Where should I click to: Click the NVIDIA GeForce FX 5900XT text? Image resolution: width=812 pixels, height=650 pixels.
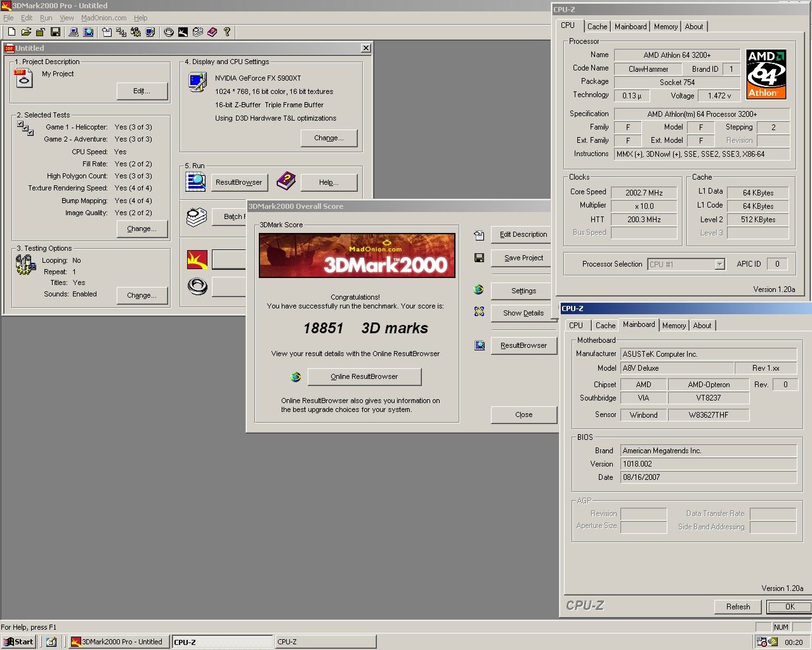[258, 78]
